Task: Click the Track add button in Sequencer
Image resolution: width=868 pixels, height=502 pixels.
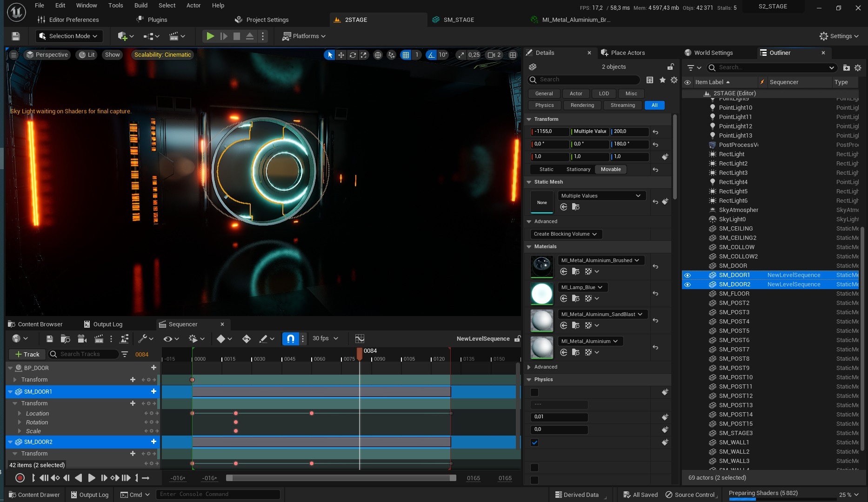Action: pos(27,354)
